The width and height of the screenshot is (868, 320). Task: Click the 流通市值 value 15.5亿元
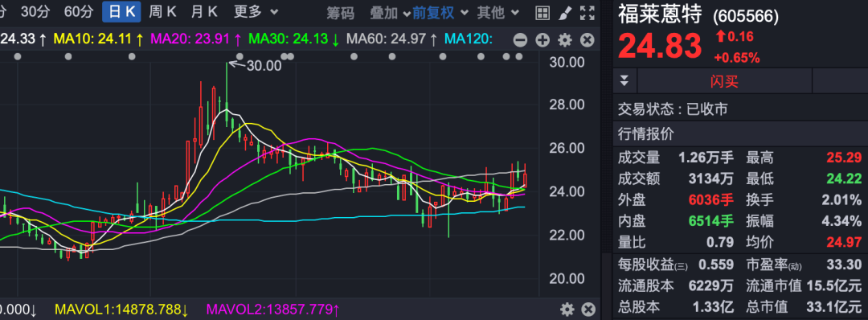835,285
